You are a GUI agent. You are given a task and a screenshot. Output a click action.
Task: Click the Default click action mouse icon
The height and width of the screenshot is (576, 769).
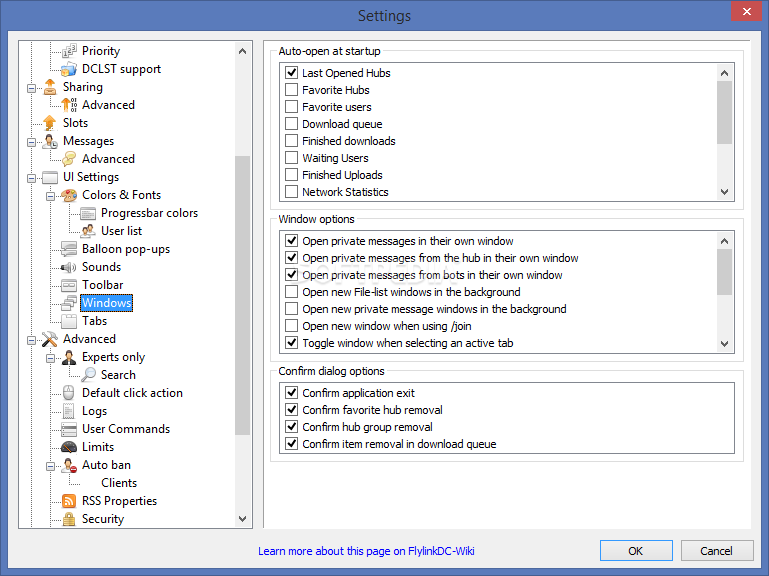click(x=69, y=393)
